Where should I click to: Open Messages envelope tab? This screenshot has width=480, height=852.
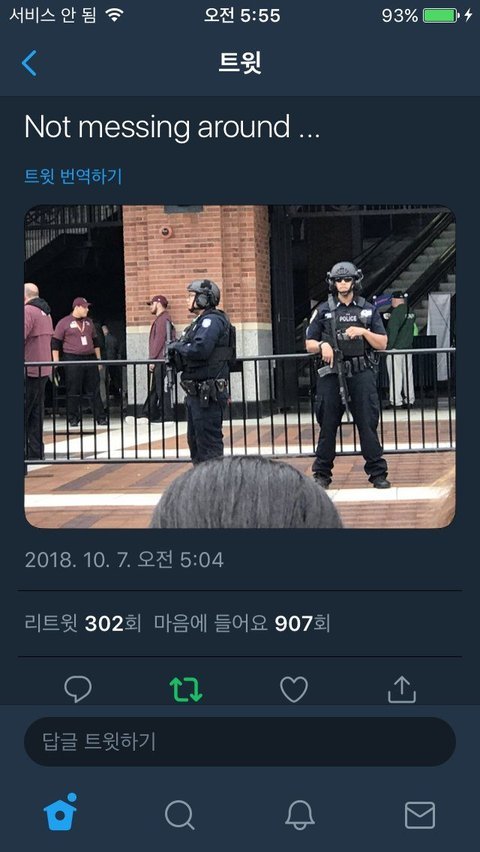[420, 815]
